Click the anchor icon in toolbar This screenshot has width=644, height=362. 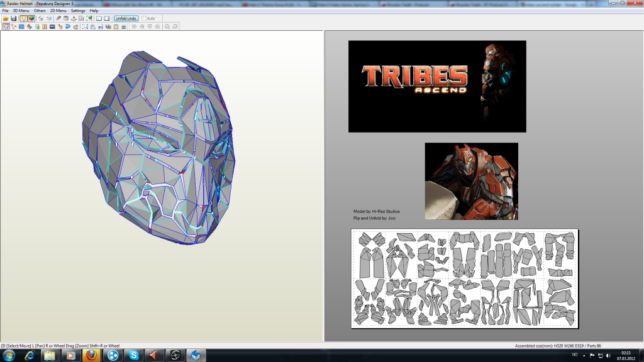click(x=74, y=18)
